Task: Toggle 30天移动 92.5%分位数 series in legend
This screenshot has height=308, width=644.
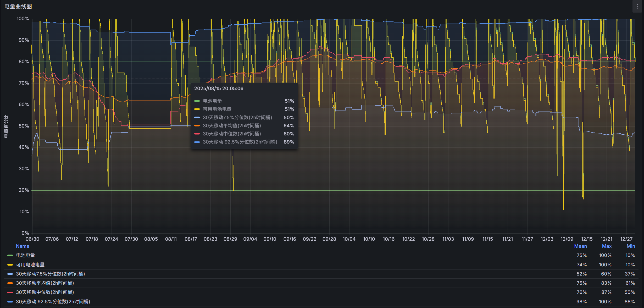Action: (53, 302)
